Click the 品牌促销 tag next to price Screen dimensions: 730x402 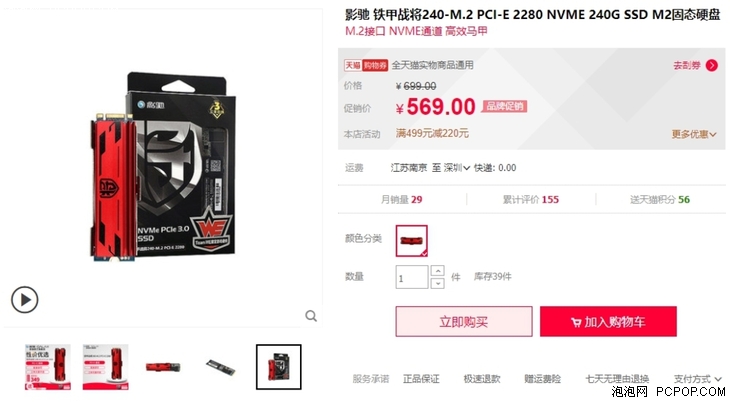click(504, 106)
